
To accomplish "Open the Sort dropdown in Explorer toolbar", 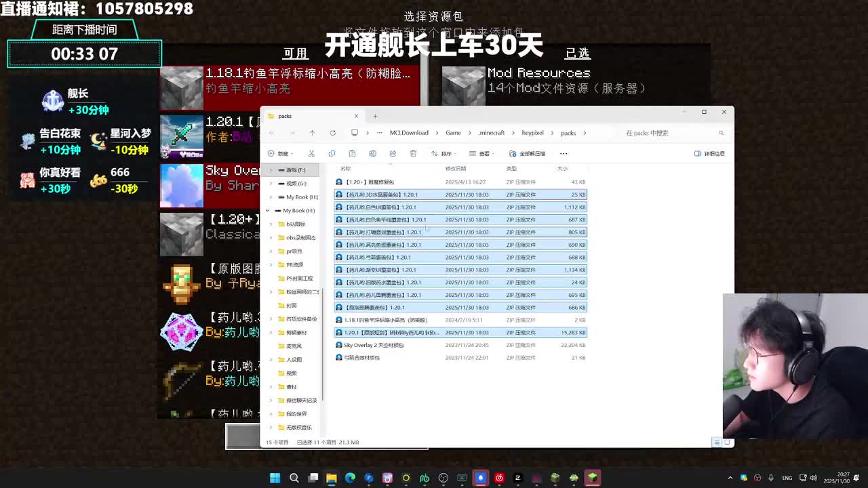I will click(x=443, y=153).
